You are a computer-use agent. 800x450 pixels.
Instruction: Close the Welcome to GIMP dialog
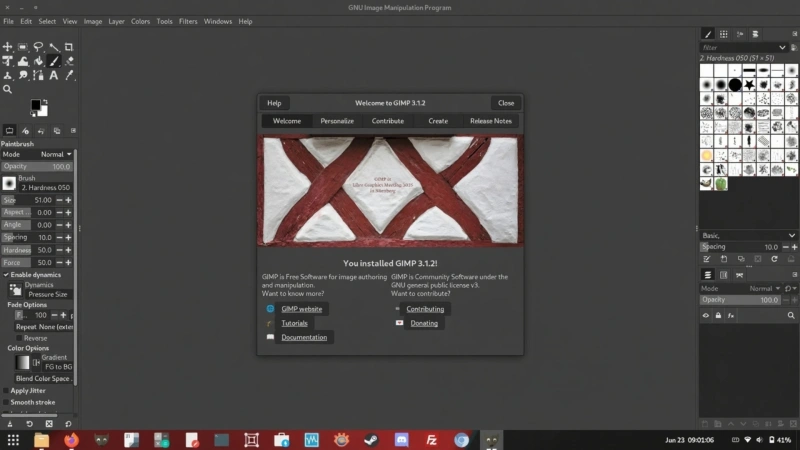point(506,103)
